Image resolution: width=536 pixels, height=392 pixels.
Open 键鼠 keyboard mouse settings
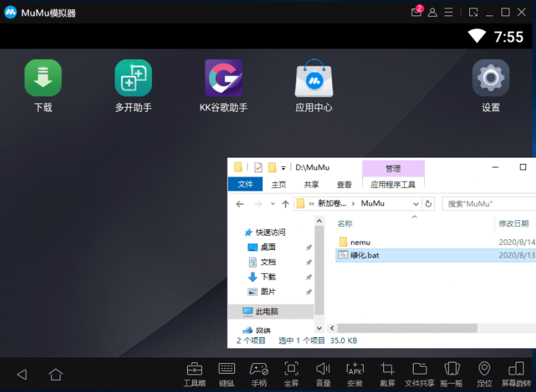tap(226, 374)
